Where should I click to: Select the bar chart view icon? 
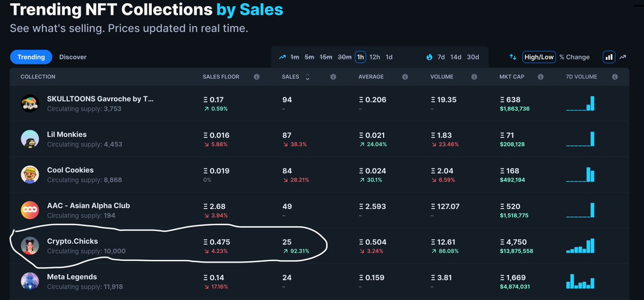click(x=609, y=56)
